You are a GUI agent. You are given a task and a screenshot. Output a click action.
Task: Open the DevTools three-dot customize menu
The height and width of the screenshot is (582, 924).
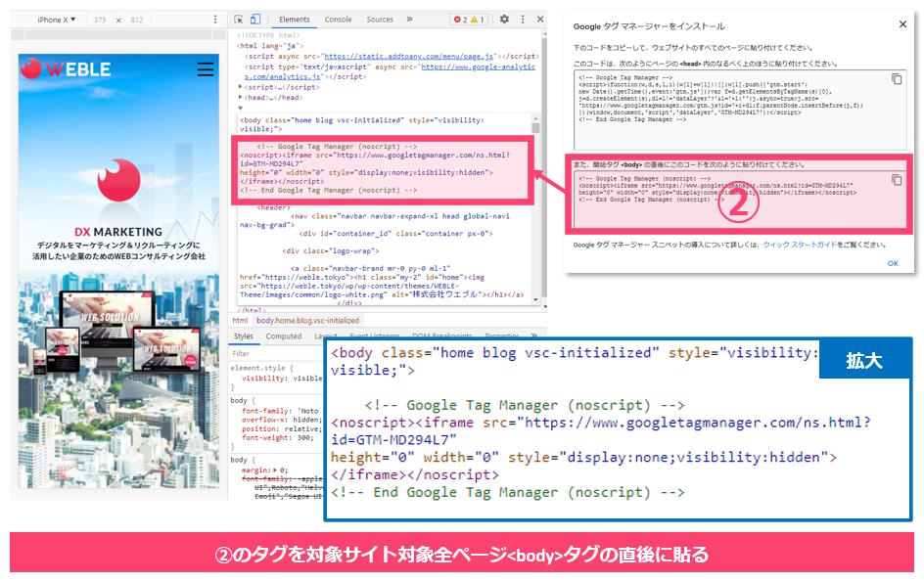(x=523, y=19)
